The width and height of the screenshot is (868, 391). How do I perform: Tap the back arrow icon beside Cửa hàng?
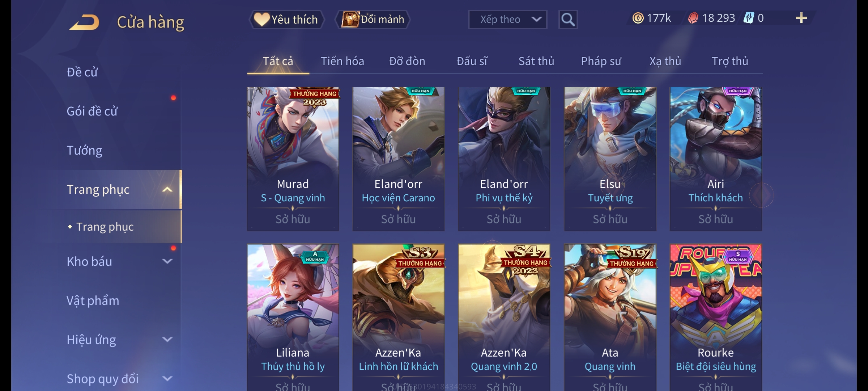point(85,22)
